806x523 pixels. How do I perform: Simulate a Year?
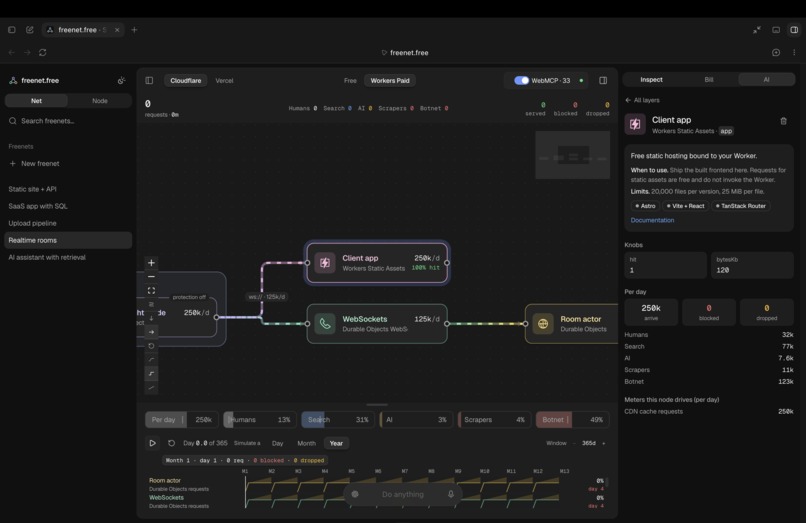336,443
